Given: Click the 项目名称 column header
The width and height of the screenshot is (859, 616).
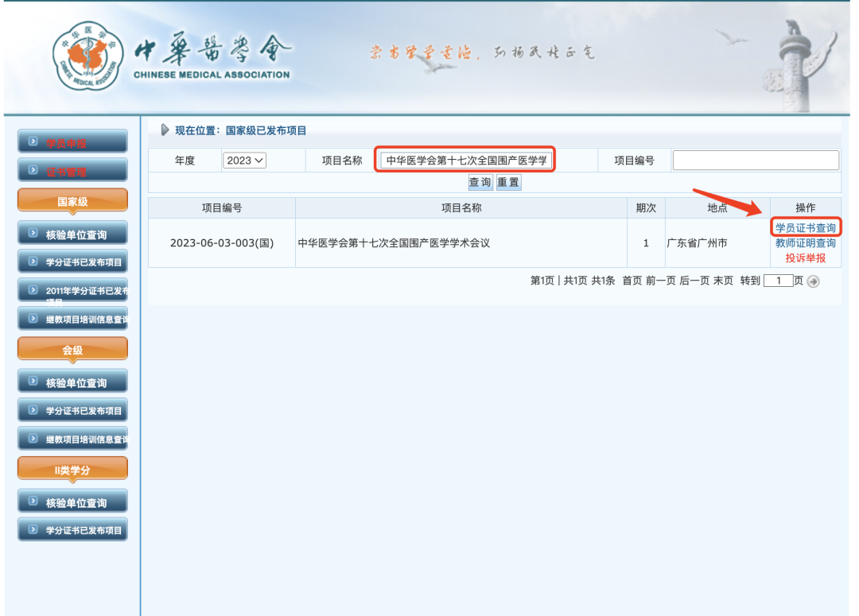Looking at the screenshot, I should click(x=461, y=208).
